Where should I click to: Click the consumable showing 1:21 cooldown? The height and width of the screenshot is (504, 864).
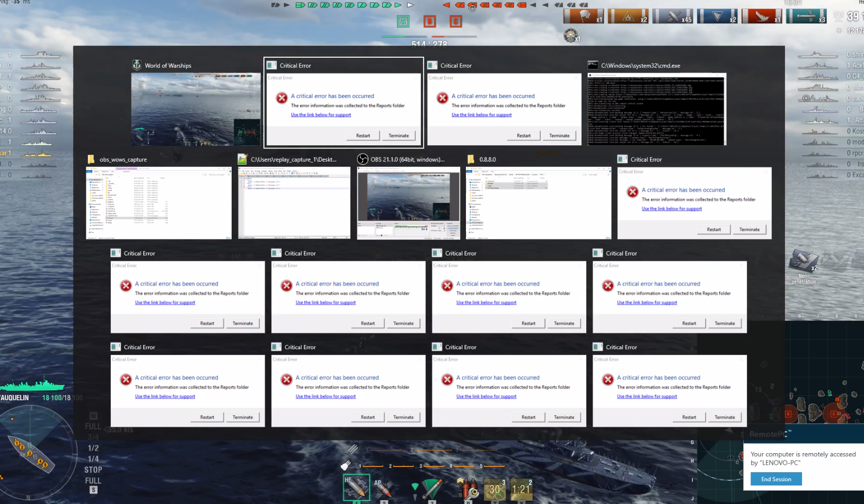(521, 489)
